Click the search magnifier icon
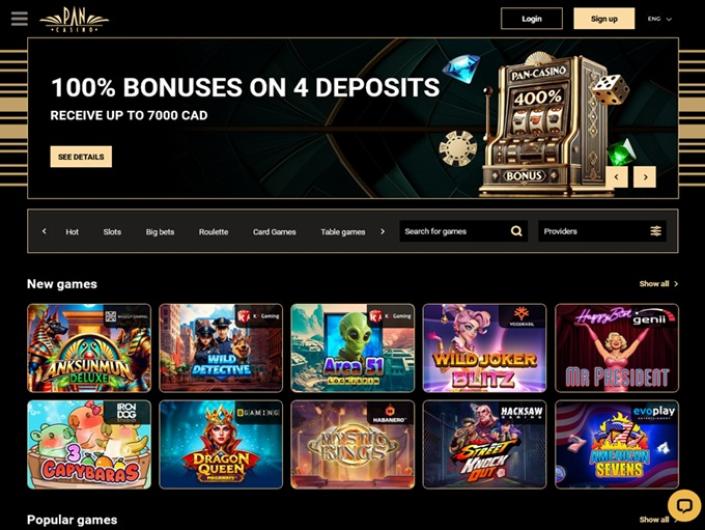705x530 pixels. tap(517, 231)
